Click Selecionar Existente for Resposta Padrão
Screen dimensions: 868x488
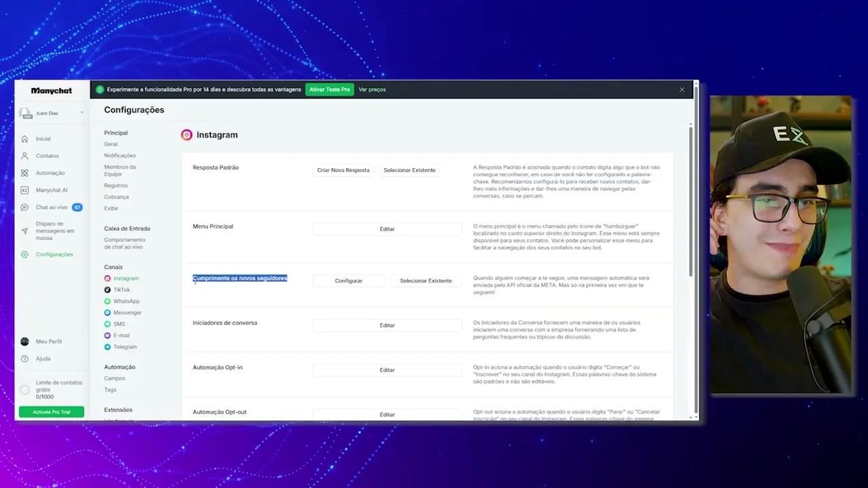point(410,170)
